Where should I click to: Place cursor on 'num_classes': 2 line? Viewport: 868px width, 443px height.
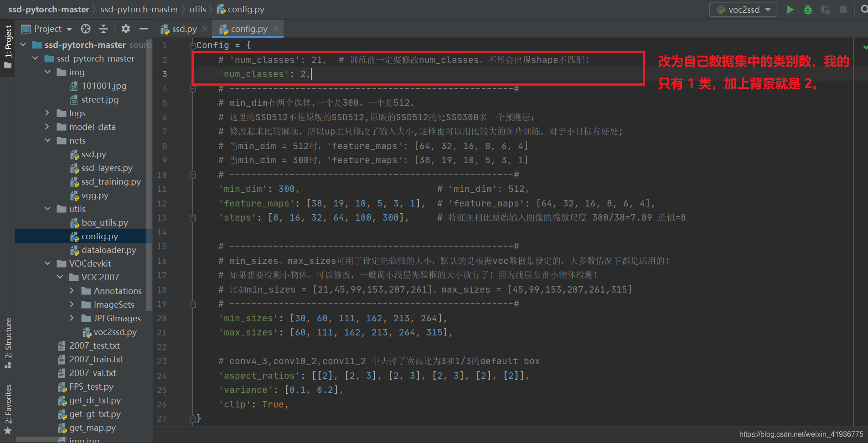tap(265, 74)
